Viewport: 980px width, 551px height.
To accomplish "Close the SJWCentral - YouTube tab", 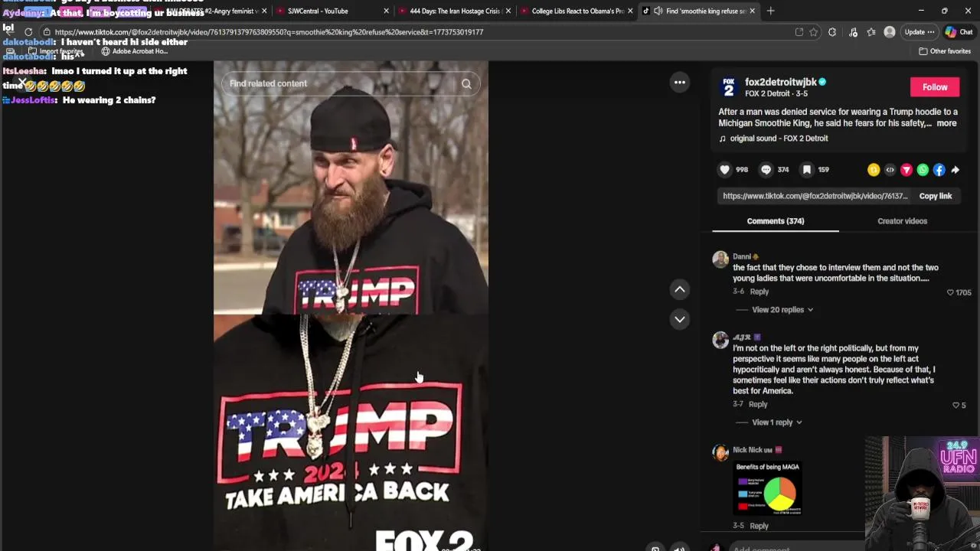I will tap(386, 11).
